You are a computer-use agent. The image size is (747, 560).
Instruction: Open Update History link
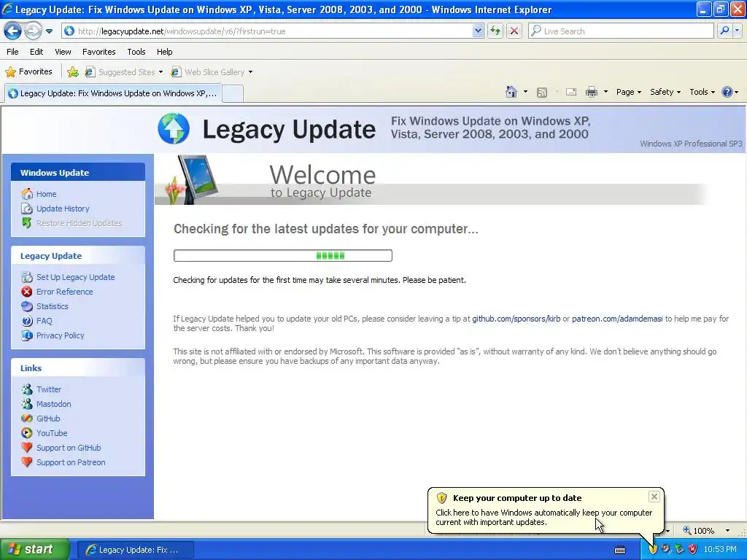(x=63, y=209)
